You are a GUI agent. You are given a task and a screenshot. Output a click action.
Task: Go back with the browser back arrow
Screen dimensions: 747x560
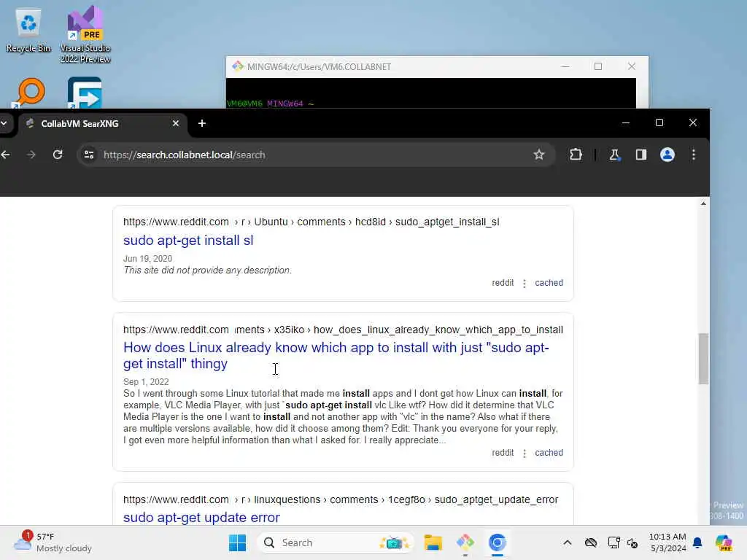(x=5, y=155)
